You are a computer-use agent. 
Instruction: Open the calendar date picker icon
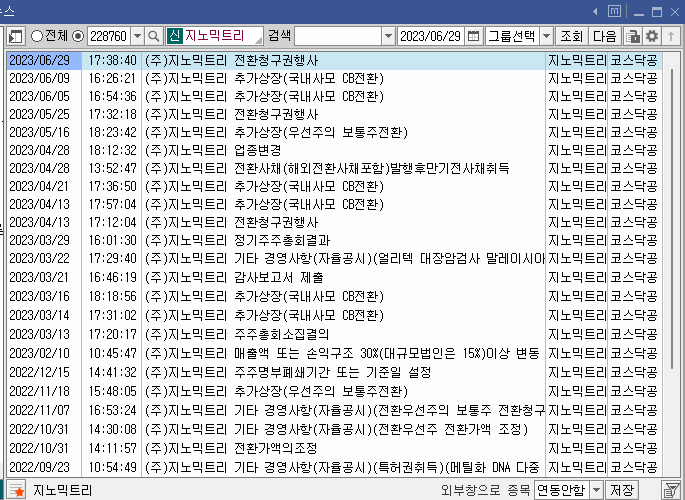pos(473,36)
